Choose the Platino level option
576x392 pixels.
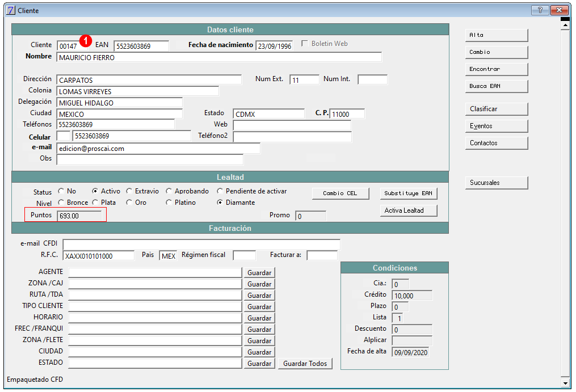pos(169,203)
